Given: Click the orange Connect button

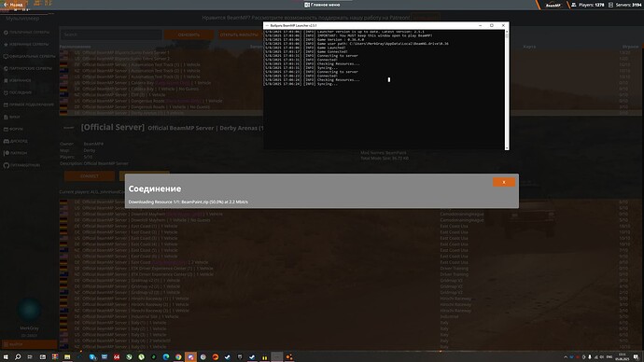Looking at the screenshot, I should tap(89, 176).
